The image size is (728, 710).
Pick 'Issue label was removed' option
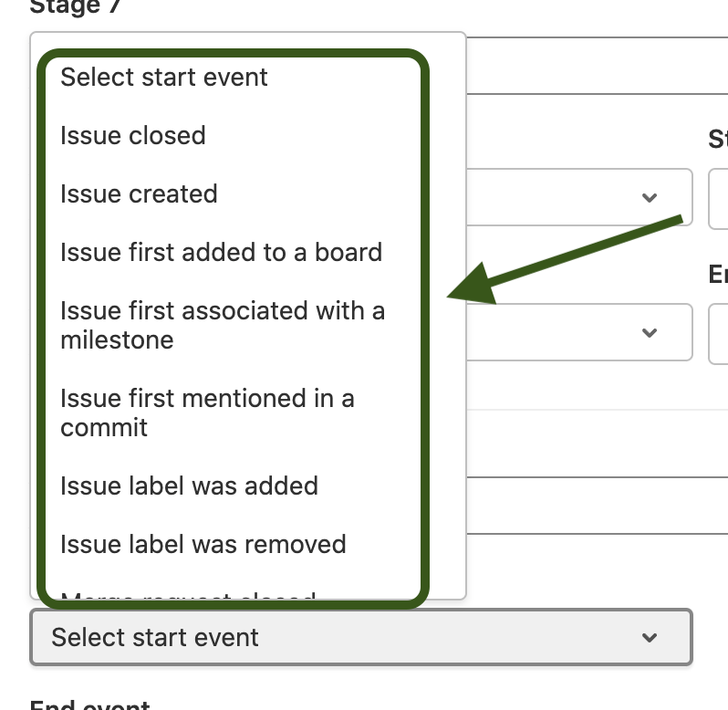203,545
